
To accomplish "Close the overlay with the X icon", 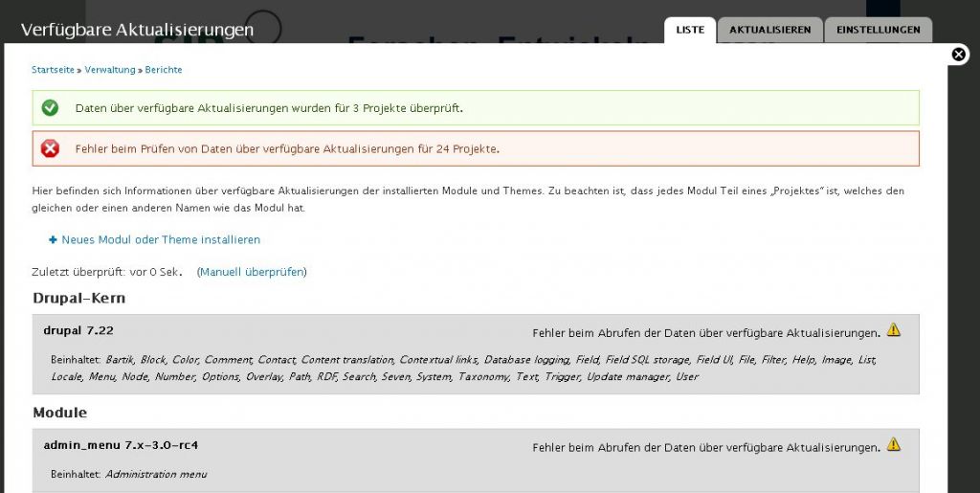I will 959,55.
